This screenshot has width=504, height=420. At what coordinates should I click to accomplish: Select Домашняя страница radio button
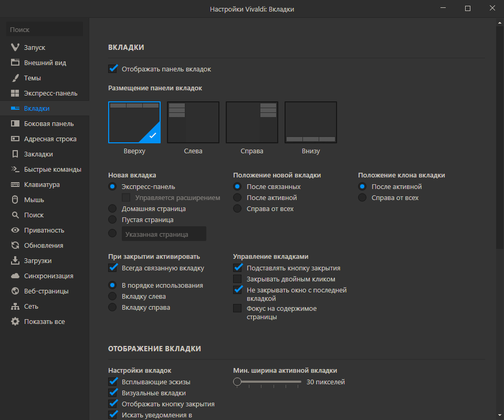[x=112, y=208]
